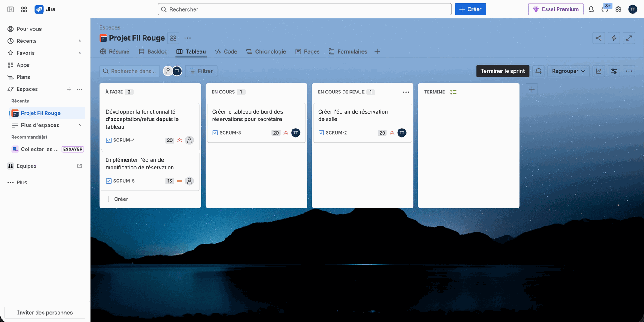
Task: Focus the board search field
Action: (129, 71)
